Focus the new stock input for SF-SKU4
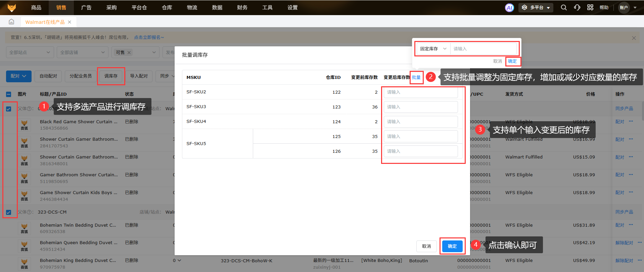Viewport: 644px width, 272px height. coord(421,122)
